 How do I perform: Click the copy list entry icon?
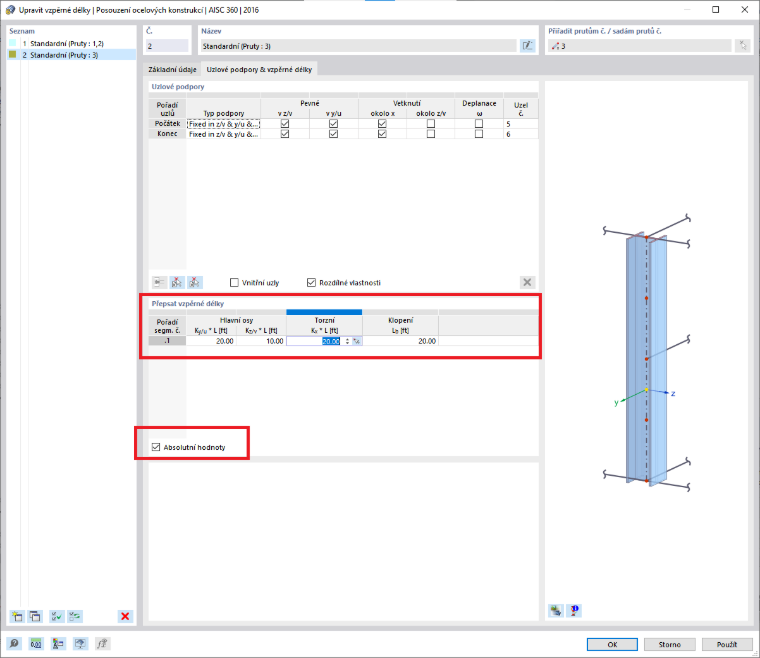click(x=35, y=616)
